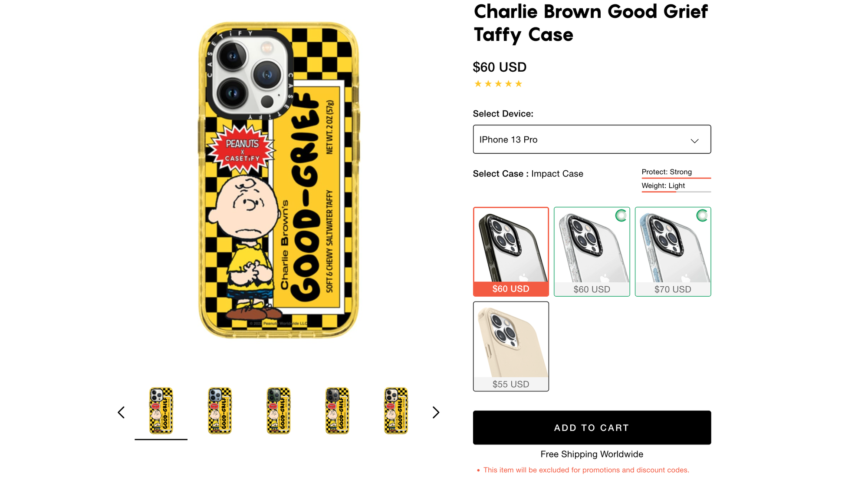868x487 pixels.
Task: Choose the clear case option at $60 USD
Action: pyautogui.click(x=592, y=252)
